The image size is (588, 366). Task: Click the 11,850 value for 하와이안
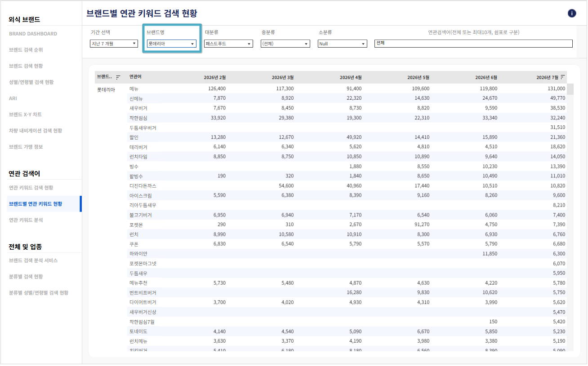tap(490, 254)
